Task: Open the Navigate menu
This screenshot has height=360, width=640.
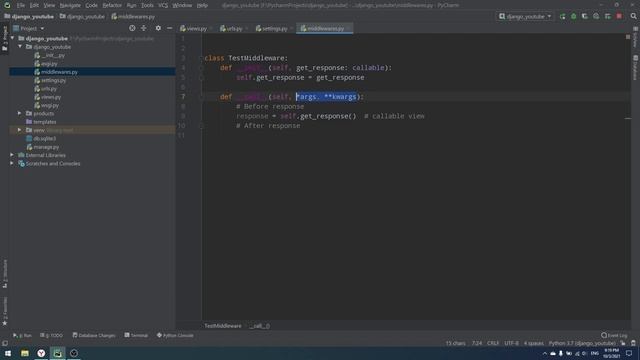Action: tap(70, 5)
